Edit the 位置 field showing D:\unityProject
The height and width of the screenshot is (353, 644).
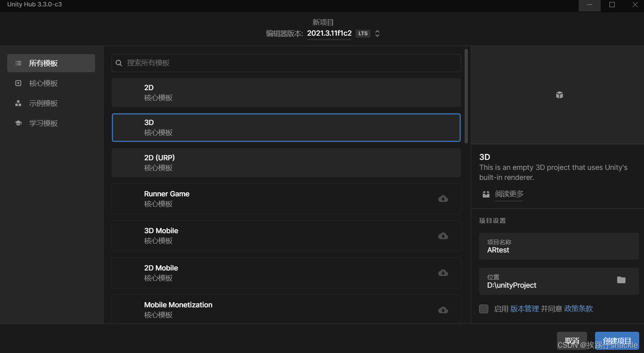click(559, 281)
